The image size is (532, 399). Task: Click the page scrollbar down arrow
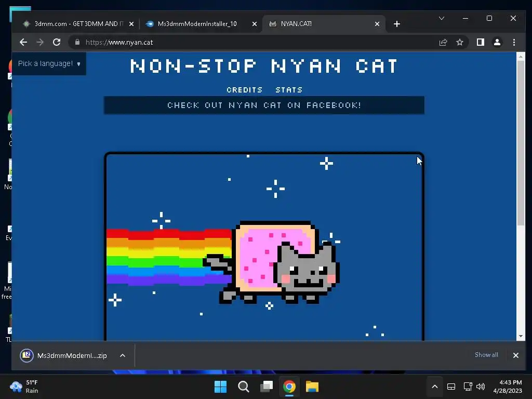click(521, 336)
